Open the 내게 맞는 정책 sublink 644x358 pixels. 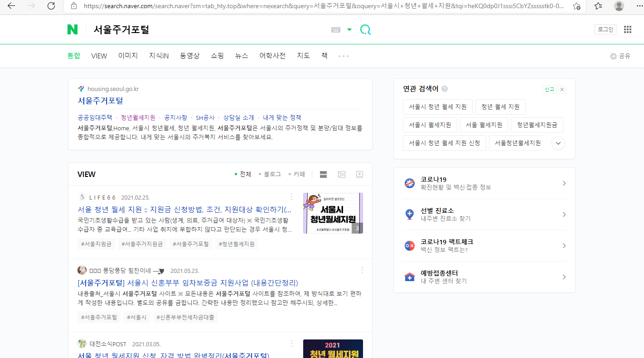pos(282,117)
